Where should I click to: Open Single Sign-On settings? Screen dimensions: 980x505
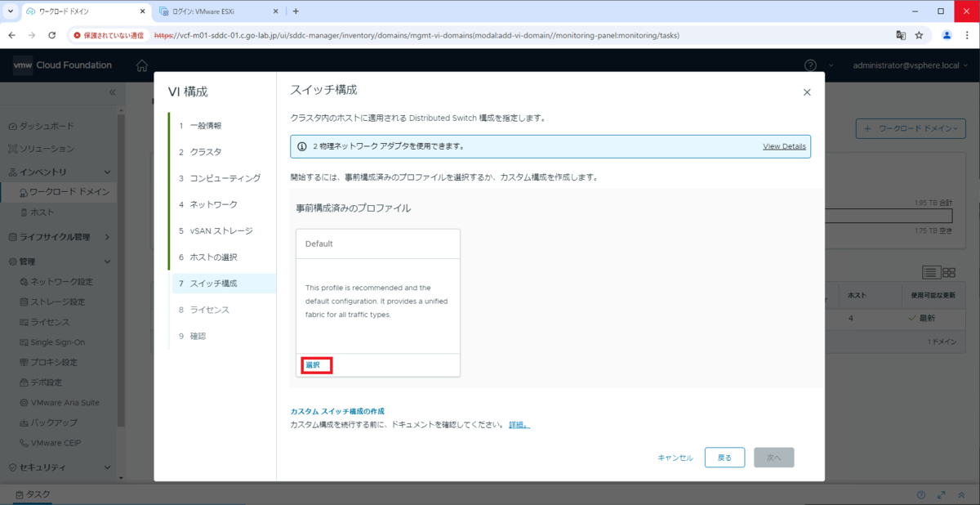[x=59, y=342]
